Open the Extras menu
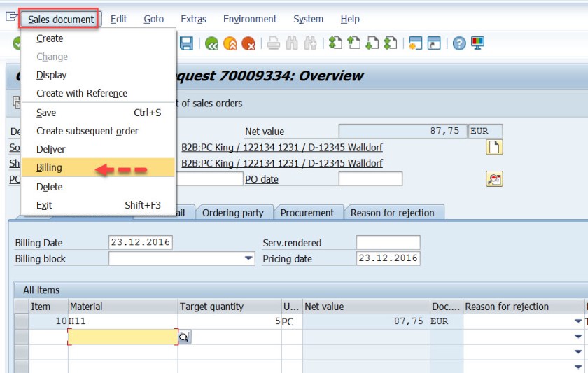Image resolution: width=588 pixels, height=373 pixels. (193, 19)
